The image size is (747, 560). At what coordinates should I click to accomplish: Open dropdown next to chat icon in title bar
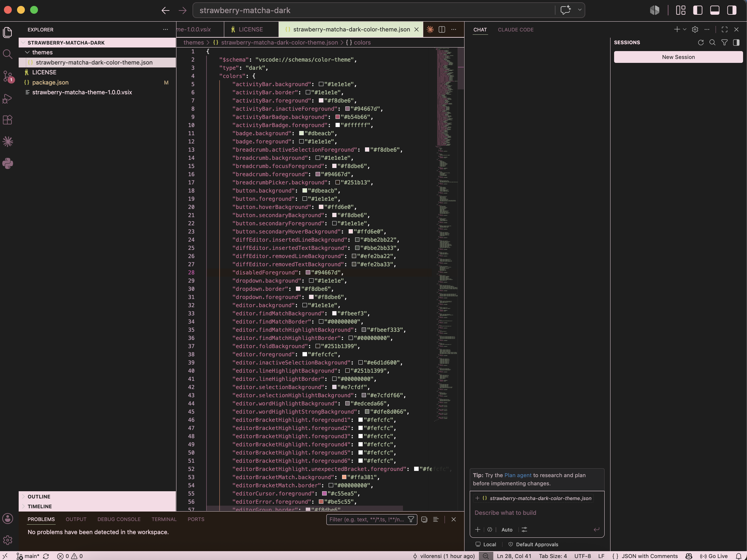579,10
